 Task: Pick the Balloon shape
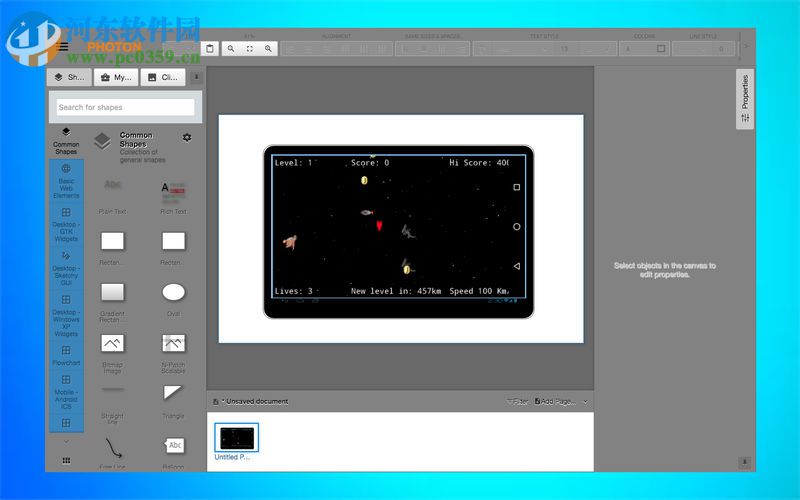173,452
